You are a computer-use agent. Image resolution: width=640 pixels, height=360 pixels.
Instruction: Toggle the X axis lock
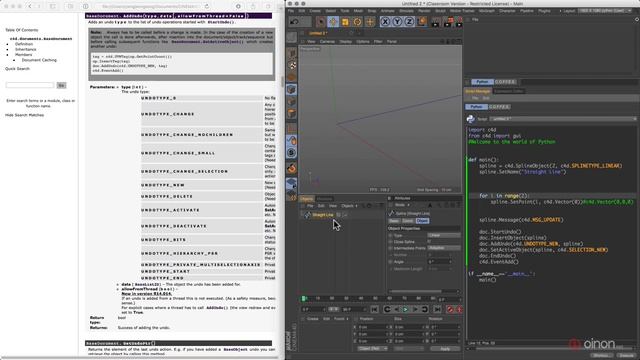385,21
